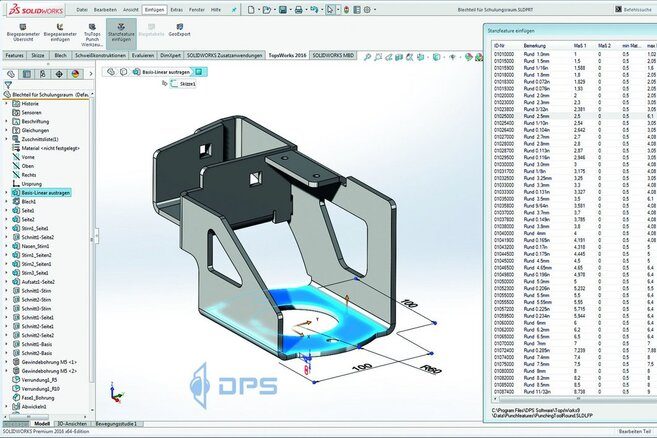Launch TruTops Punch Werkzeug tool
Viewport: 657px width, 438px height.
coord(92,35)
